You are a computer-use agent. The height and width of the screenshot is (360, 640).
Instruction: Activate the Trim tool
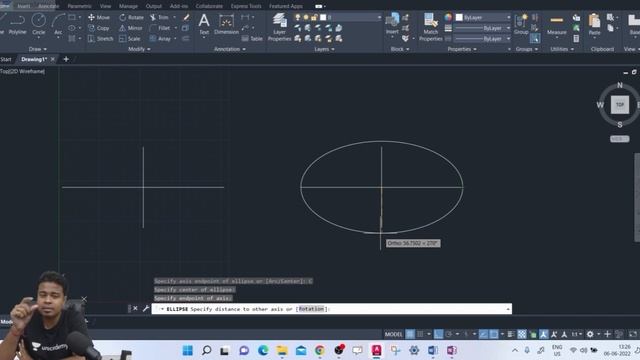159,18
